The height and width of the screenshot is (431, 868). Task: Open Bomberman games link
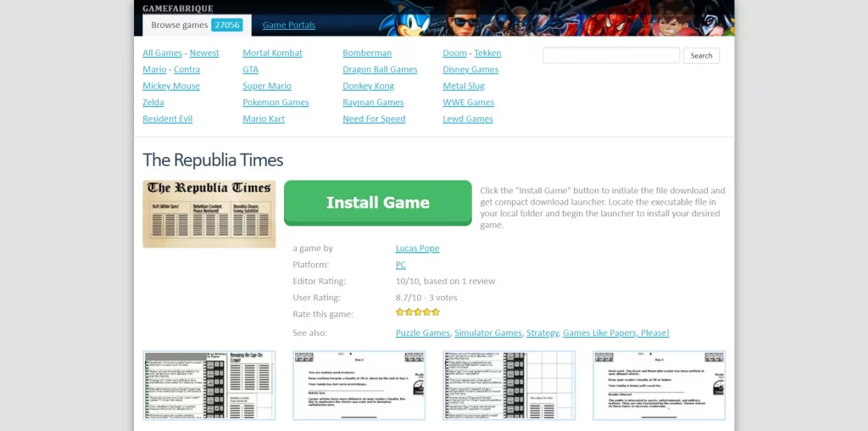point(367,53)
